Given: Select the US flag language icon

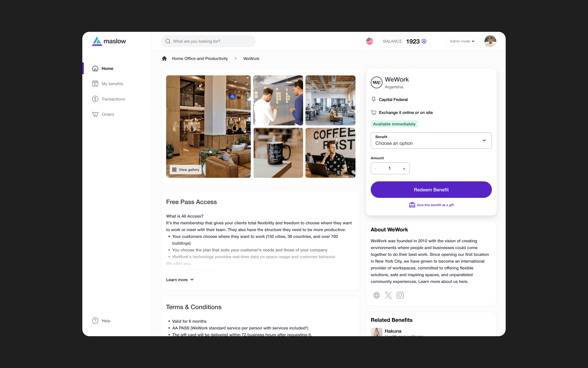Looking at the screenshot, I should pyautogui.click(x=370, y=41).
